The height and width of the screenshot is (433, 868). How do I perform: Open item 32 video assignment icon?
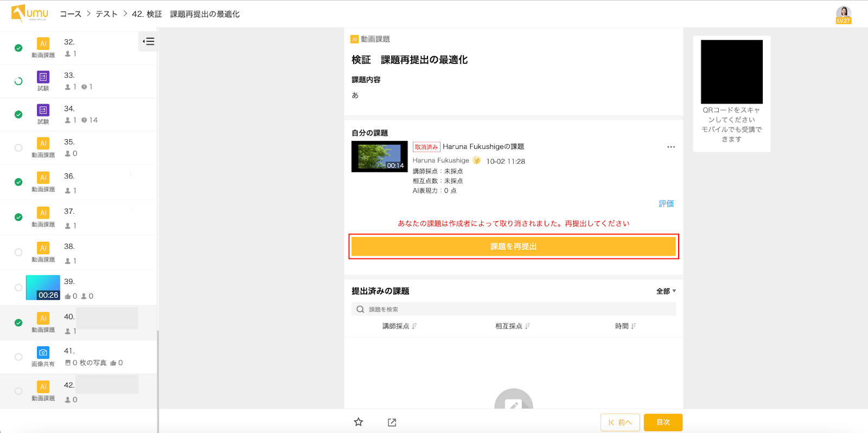click(x=43, y=43)
